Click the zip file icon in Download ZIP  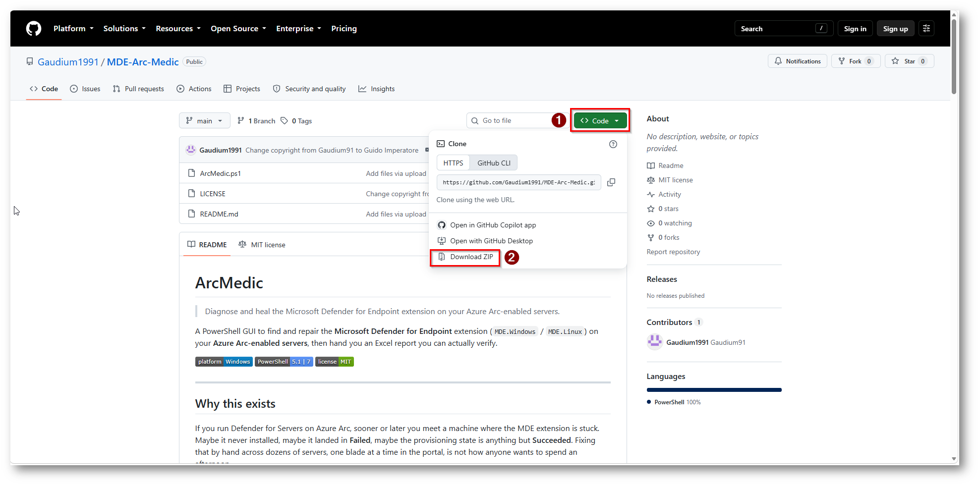442,257
